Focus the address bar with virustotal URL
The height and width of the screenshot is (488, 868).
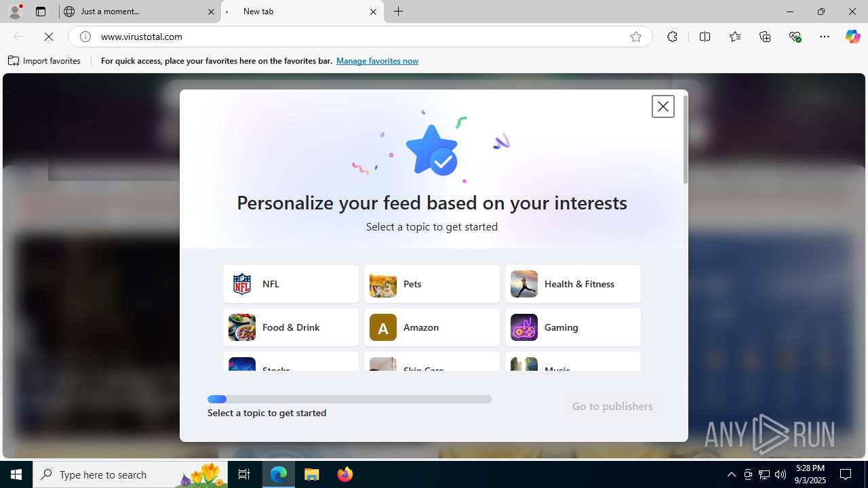359,37
